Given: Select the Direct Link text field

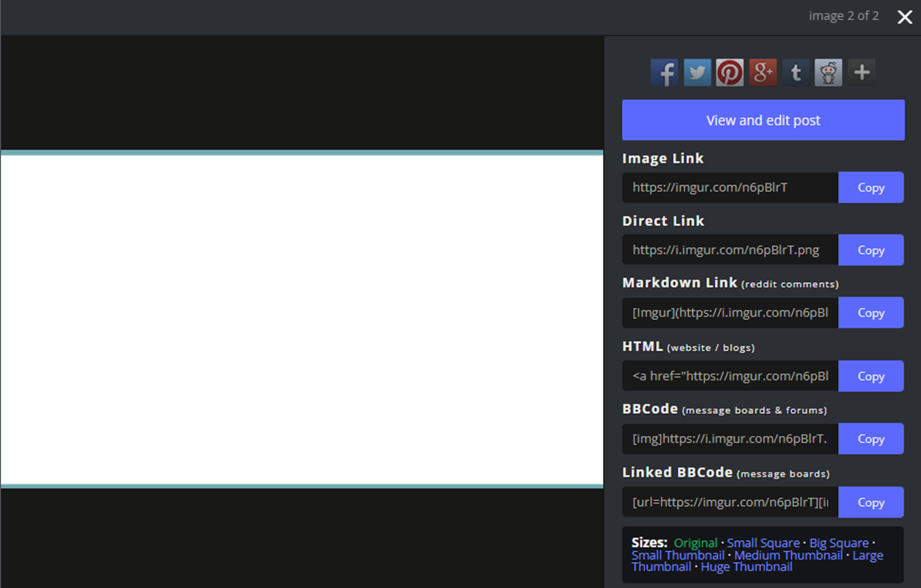Looking at the screenshot, I should coord(729,250).
